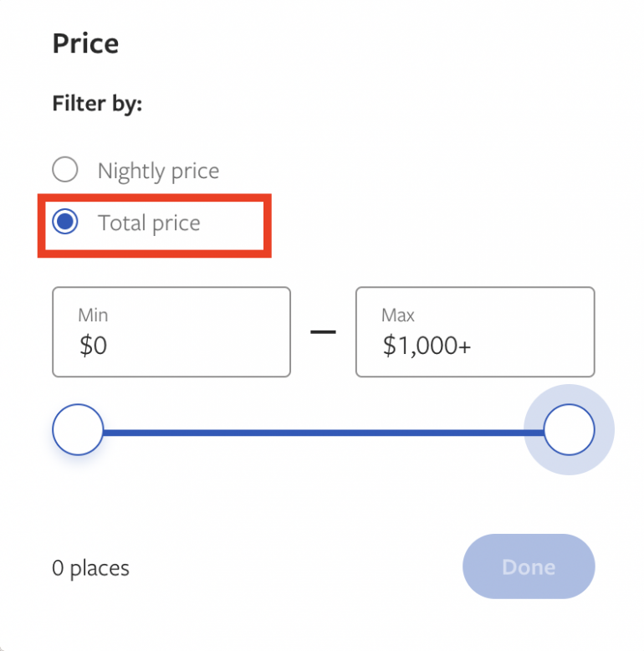The image size is (644, 651).
Task: Focus the Max price input field
Action: [x=474, y=332]
